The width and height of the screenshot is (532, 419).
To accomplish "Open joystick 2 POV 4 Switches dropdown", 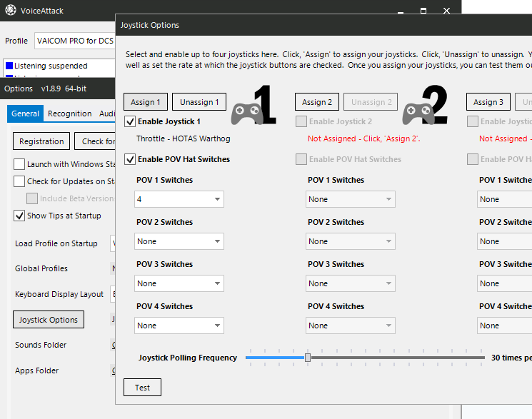I will (x=351, y=325).
